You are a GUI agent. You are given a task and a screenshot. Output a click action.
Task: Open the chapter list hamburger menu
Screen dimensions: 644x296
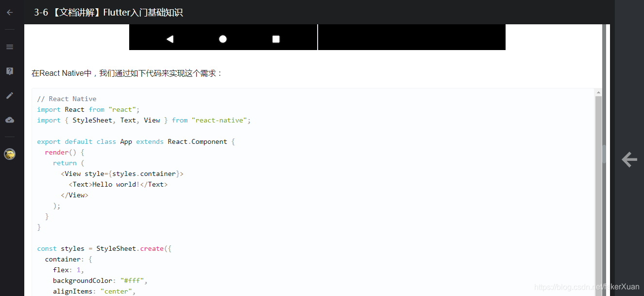[10, 47]
